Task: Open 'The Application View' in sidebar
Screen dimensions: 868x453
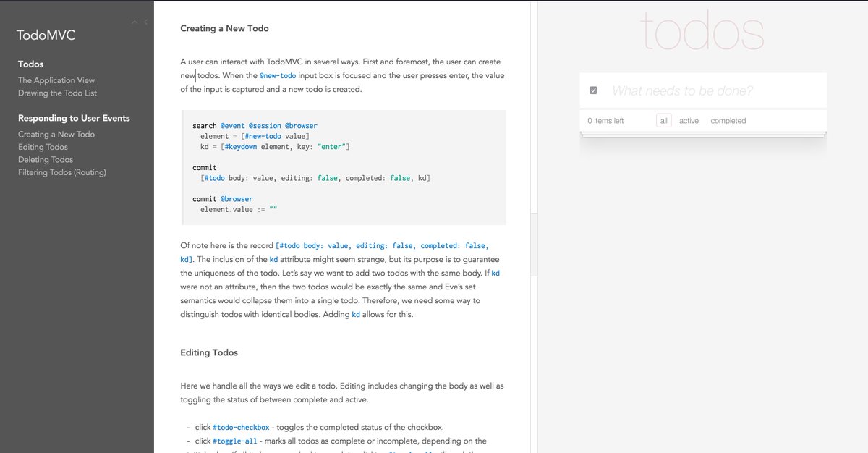Action: 56,80
